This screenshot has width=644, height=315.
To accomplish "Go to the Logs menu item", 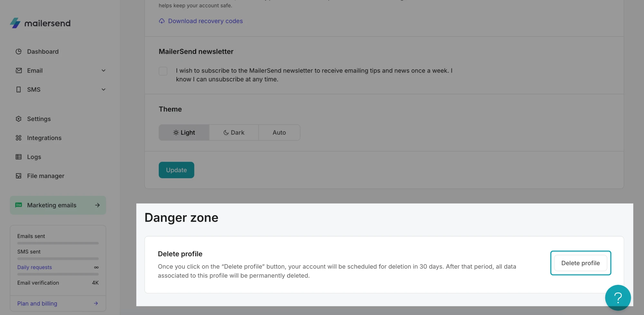I will (x=34, y=157).
